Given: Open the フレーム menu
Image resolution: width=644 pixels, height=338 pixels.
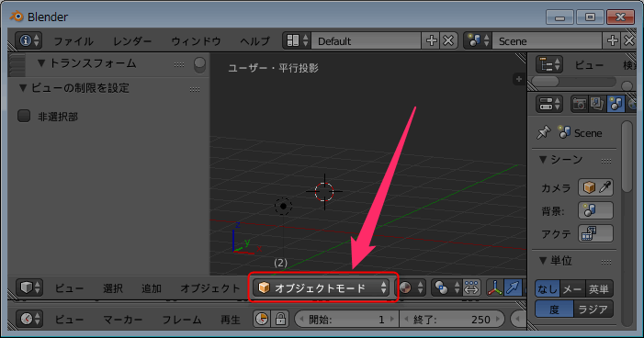Looking at the screenshot, I should coord(182,320).
